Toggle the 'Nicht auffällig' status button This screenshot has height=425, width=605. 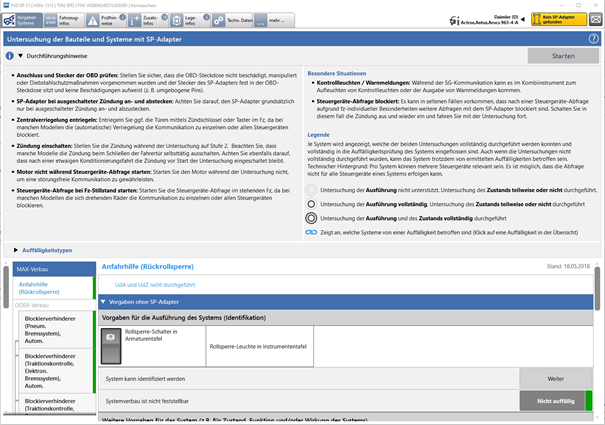point(553,400)
